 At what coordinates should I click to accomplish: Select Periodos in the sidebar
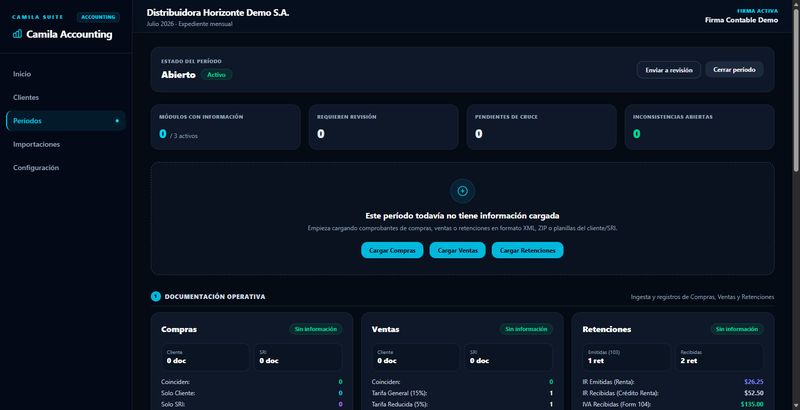click(65, 121)
